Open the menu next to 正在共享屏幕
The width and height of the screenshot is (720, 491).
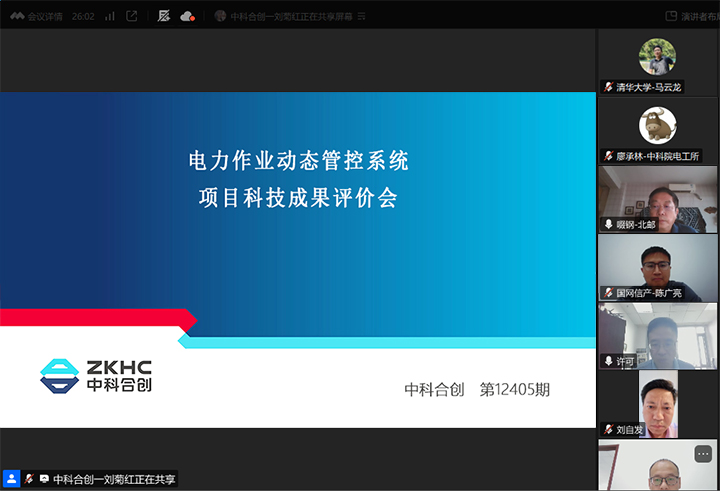coord(361,17)
